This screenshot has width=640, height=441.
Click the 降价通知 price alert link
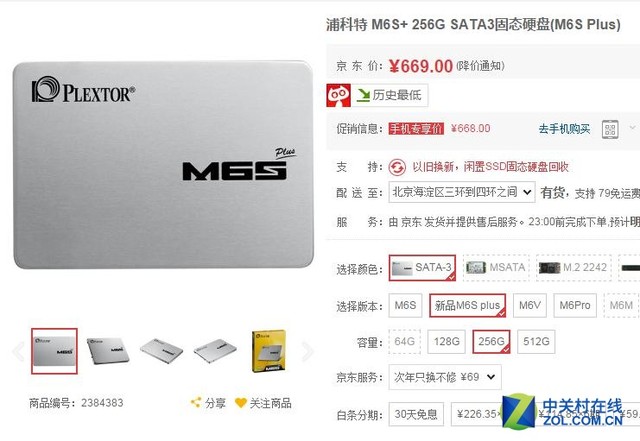(x=480, y=66)
